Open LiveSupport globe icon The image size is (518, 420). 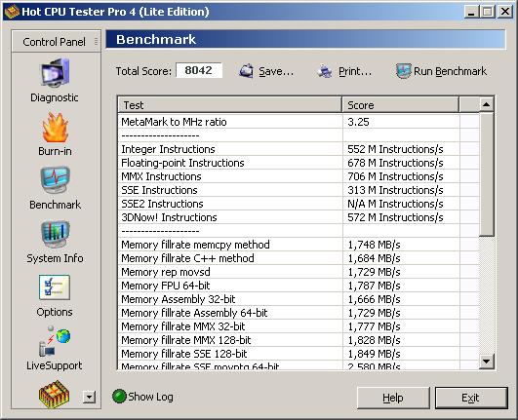55,341
